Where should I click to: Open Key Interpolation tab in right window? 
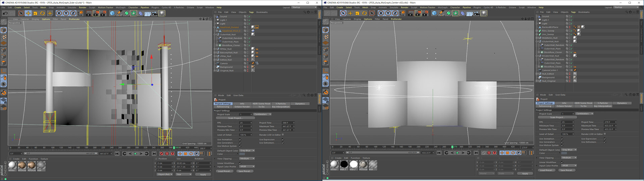pos(603,106)
